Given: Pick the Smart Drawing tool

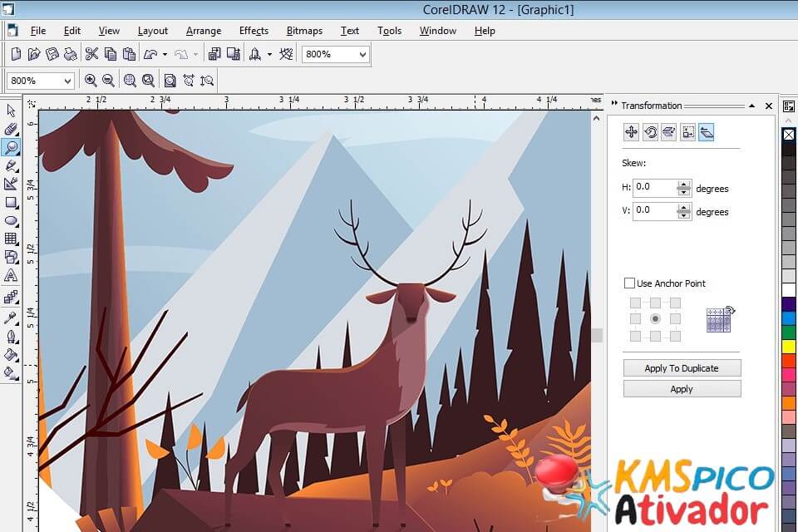Looking at the screenshot, I should pyautogui.click(x=11, y=184).
